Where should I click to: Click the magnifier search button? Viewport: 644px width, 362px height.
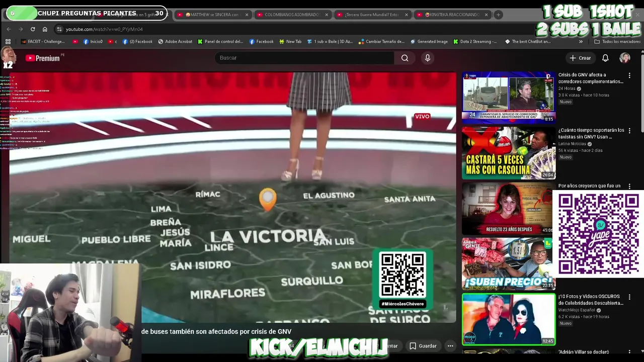point(405,58)
